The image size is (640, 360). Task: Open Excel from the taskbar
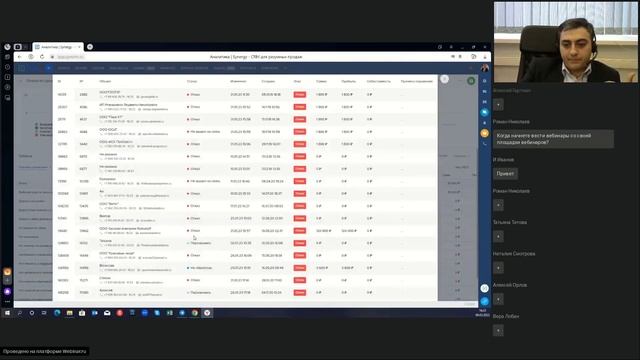coord(170,313)
